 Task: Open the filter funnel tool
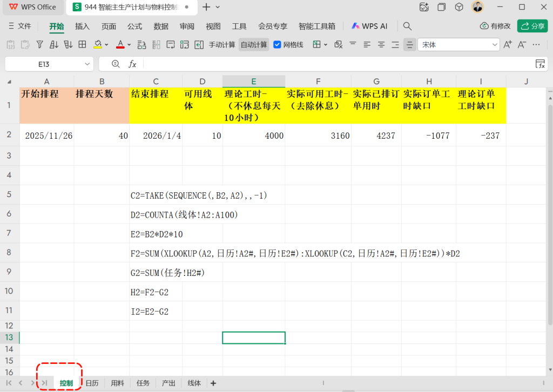coord(40,45)
